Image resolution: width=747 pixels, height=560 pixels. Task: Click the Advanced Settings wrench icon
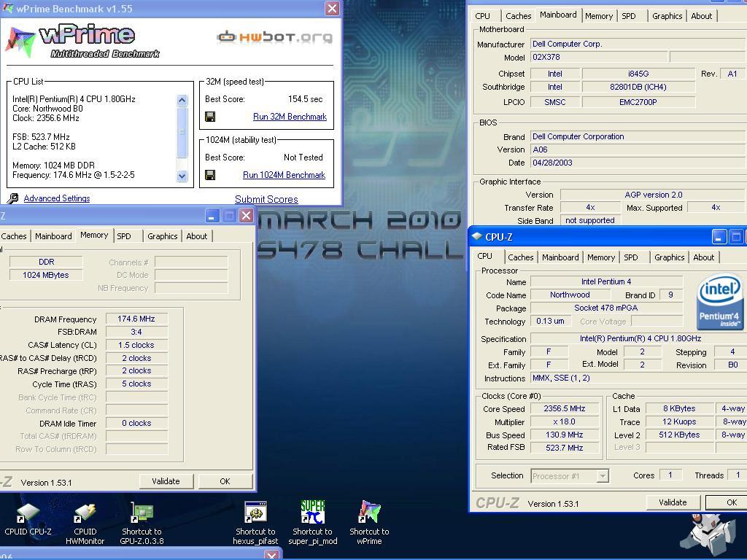pos(13,198)
